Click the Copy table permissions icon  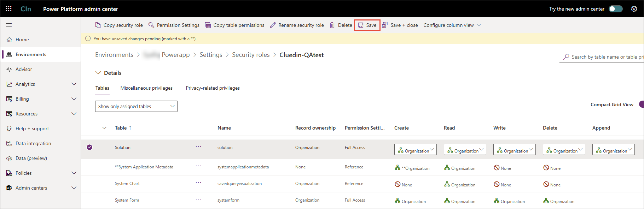pyautogui.click(x=208, y=25)
